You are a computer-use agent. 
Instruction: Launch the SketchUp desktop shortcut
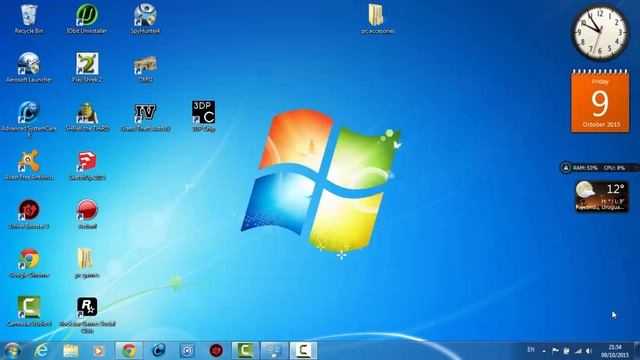[87, 165]
